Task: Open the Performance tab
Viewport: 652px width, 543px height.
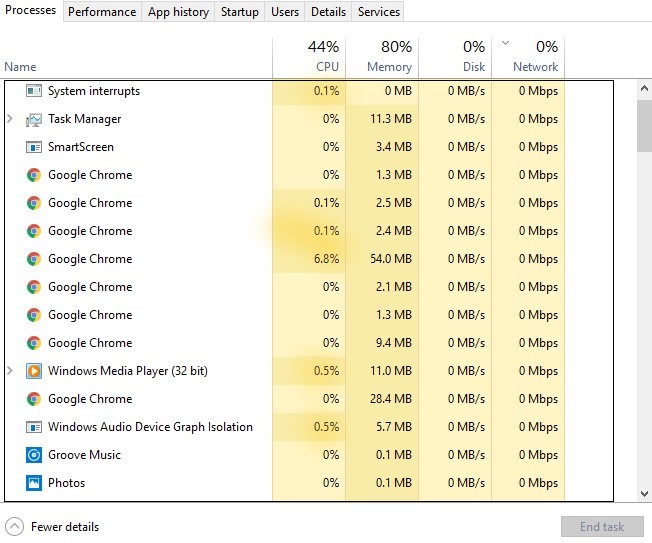Action: coord(102,12)
